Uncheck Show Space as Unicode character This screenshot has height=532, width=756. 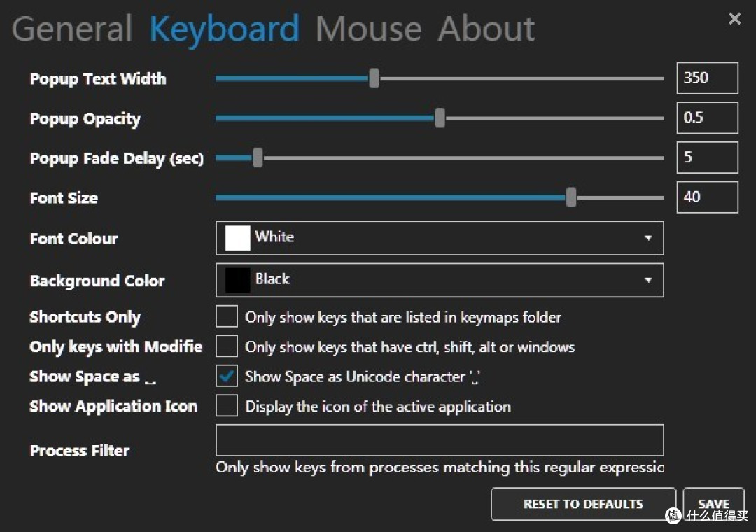click(x=227, y=377)
